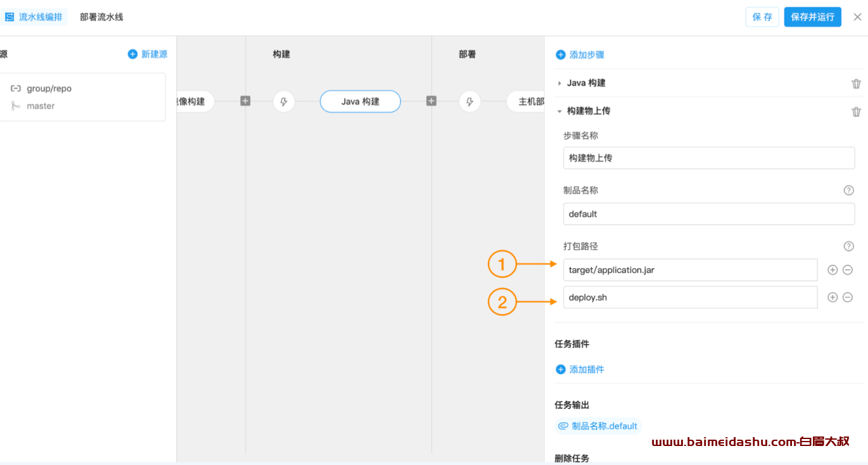The image size is (868, 465).
Task: Click the lightning trigger icon in 部署 stage
Action: pos(469,101)
